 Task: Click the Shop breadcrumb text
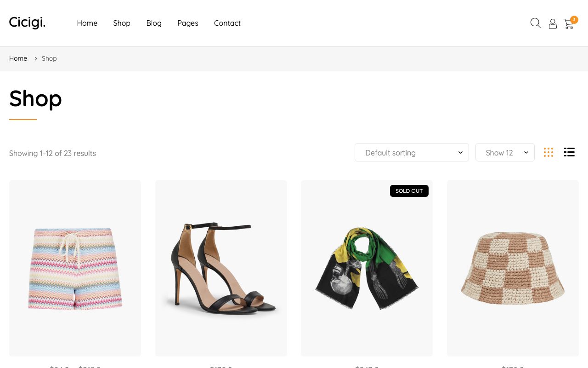tap(49, 58)
